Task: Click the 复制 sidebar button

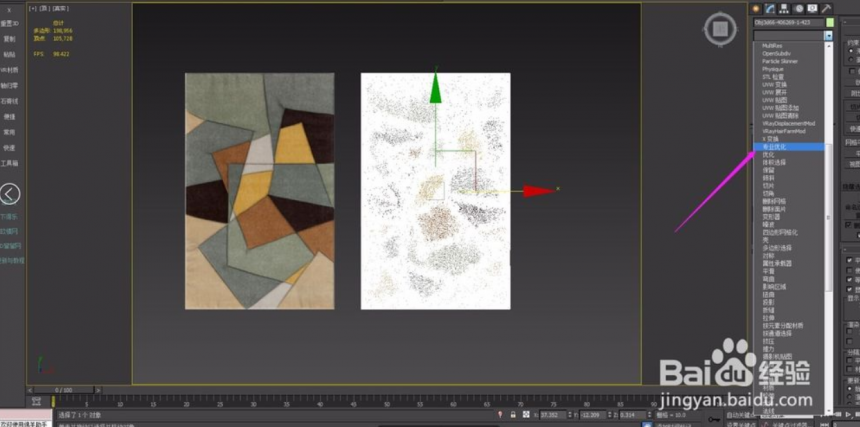Action: coord(10,39)
